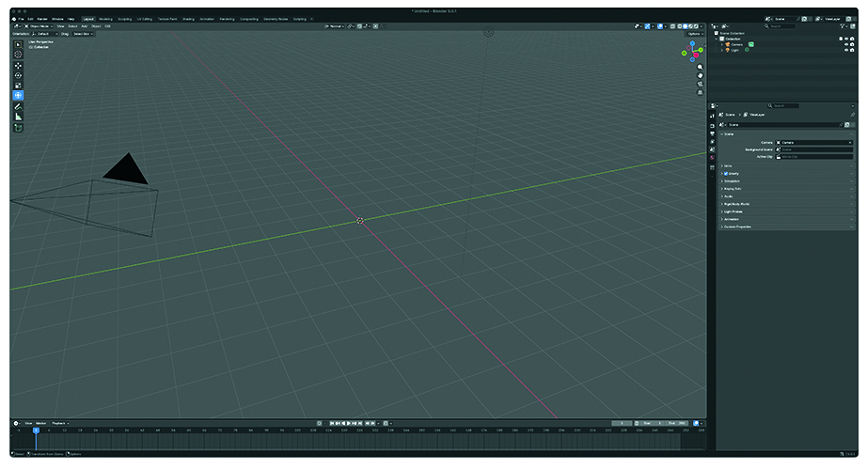
Task: Open the File menu
Action: 21,19
